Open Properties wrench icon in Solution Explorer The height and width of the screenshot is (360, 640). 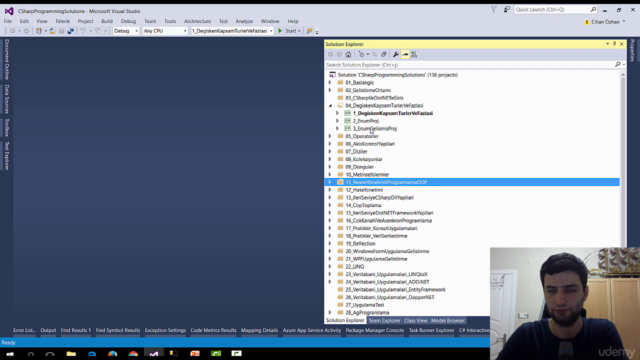tap(396, 54)
